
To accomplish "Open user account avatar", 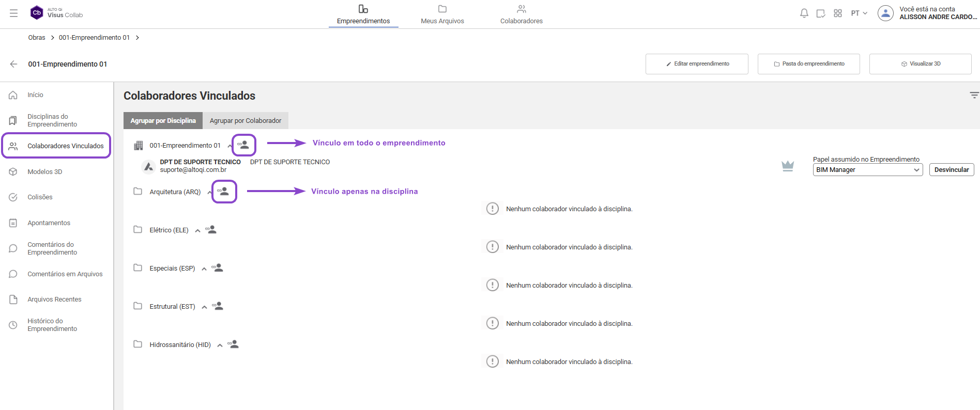I will (885, 13).
